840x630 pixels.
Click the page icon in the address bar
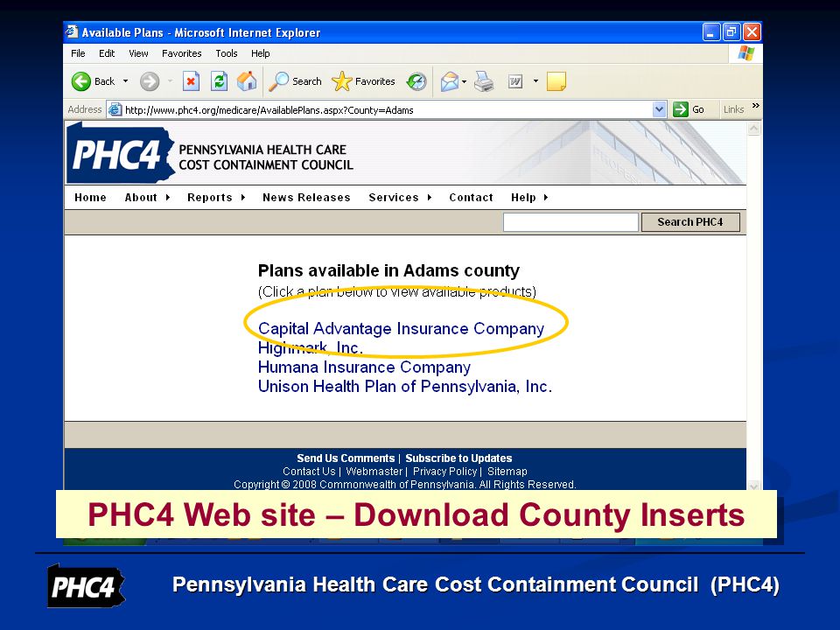[115, 110]
